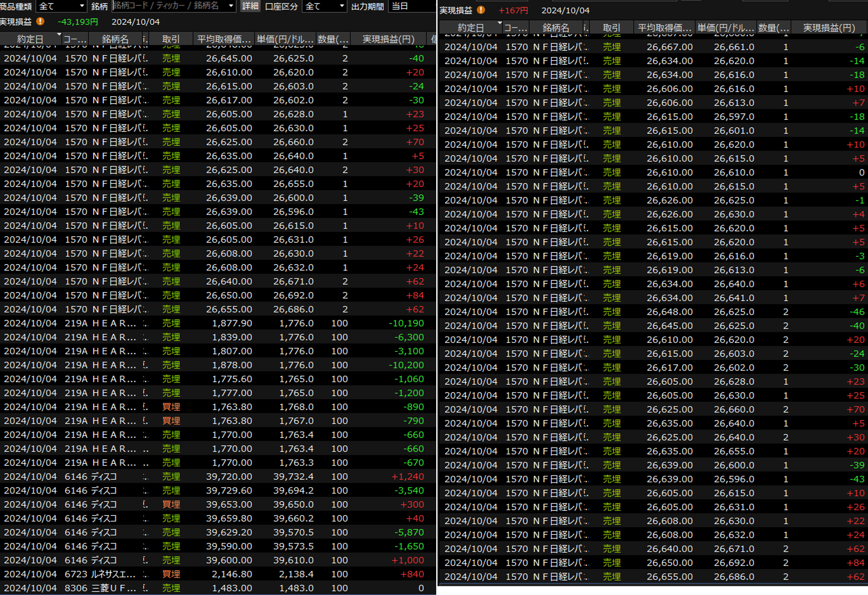Sort right window by 単価(円/ドル header
The width and height of the screenshot is (868, 595).
[726, 27]
